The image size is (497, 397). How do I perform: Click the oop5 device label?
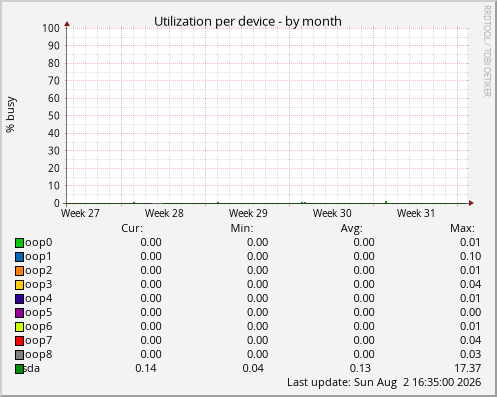39,313
